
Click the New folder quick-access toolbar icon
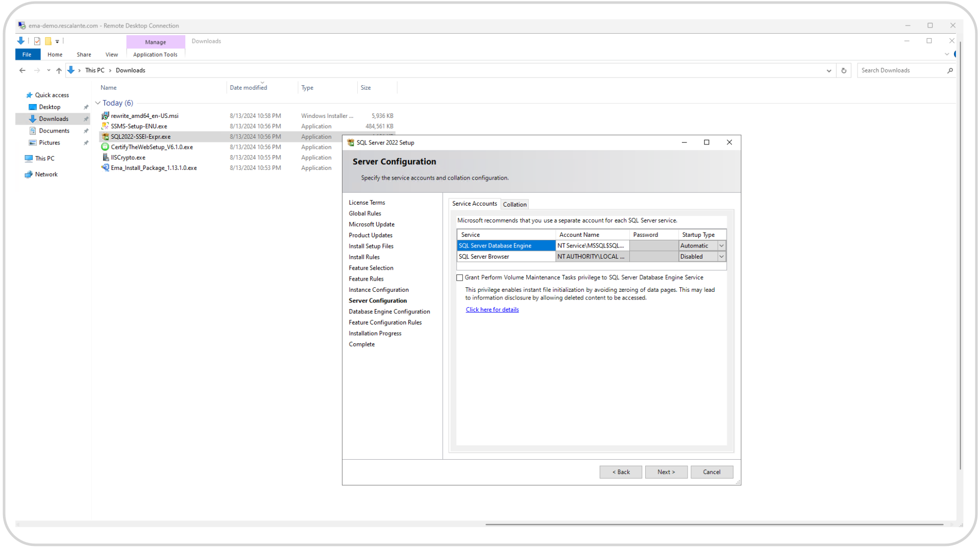(x=48, y=41)
